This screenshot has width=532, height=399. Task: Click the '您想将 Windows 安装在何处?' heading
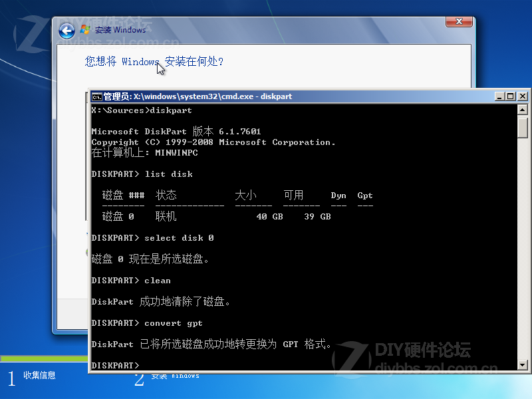pyautogui.click(x=154, y=61)
